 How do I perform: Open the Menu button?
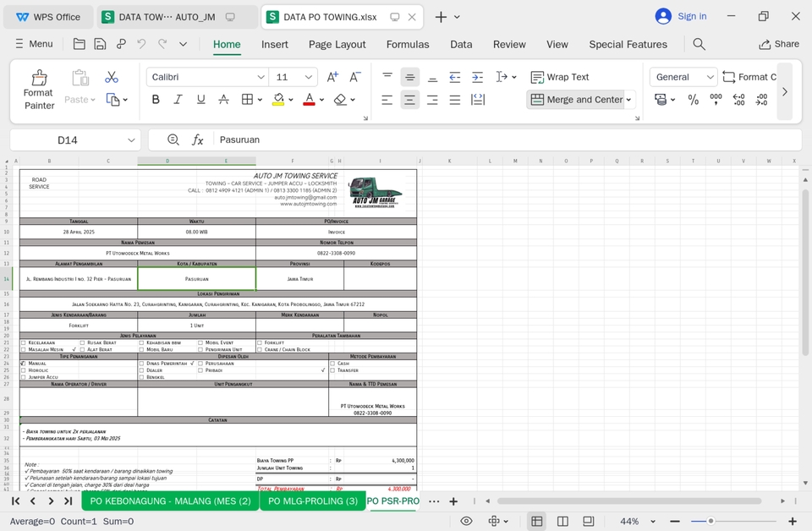click(34, 44)
